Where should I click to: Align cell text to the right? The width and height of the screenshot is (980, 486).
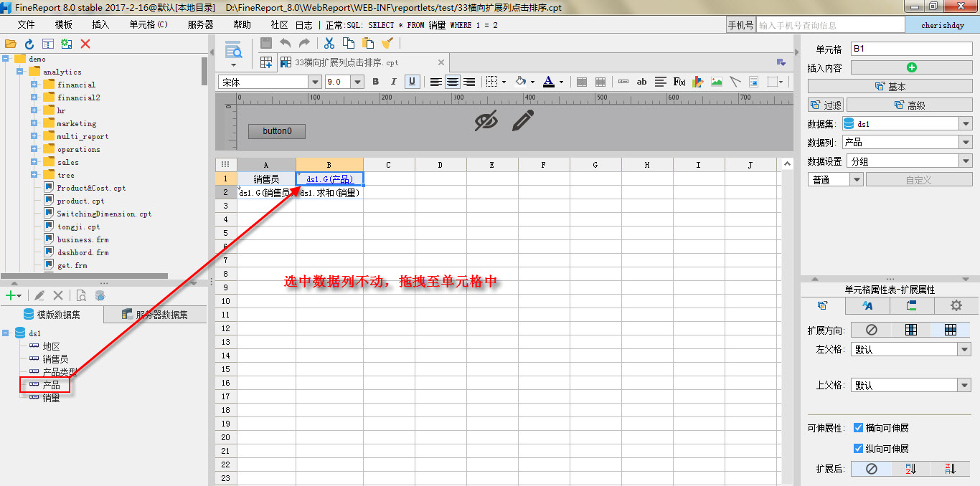469,82
